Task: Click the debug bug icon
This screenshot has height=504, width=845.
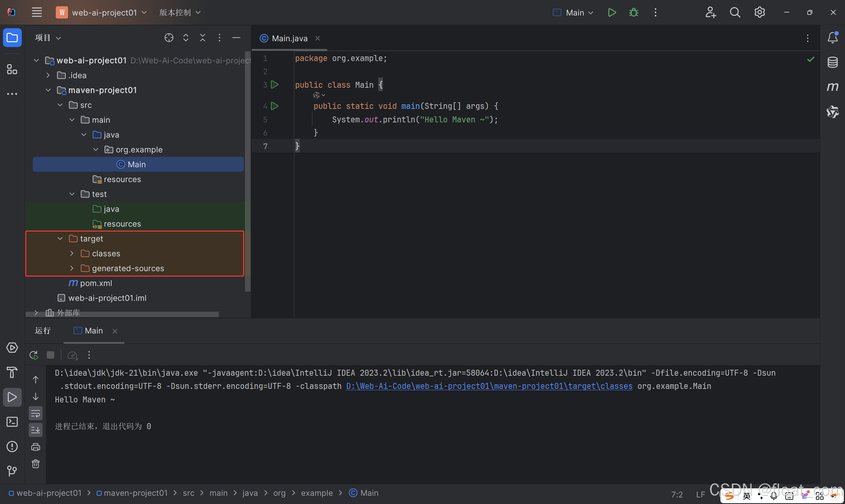Action: point(633,13)
